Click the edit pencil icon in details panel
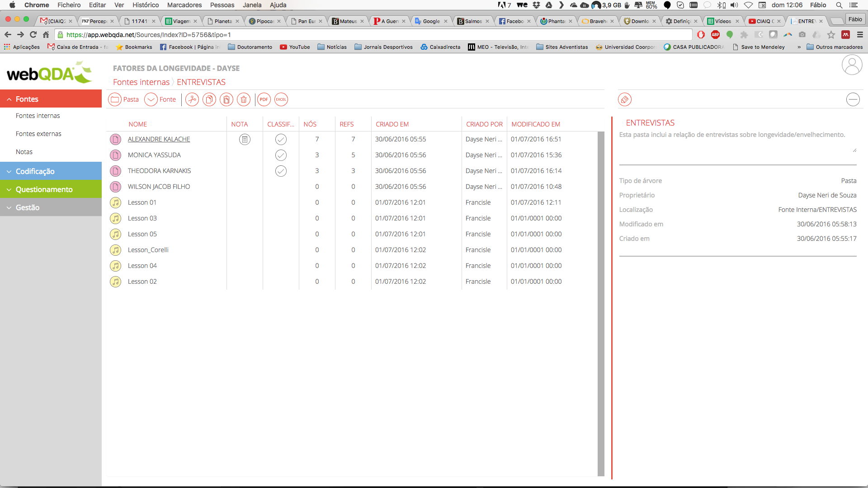 [x=625, y=99]
